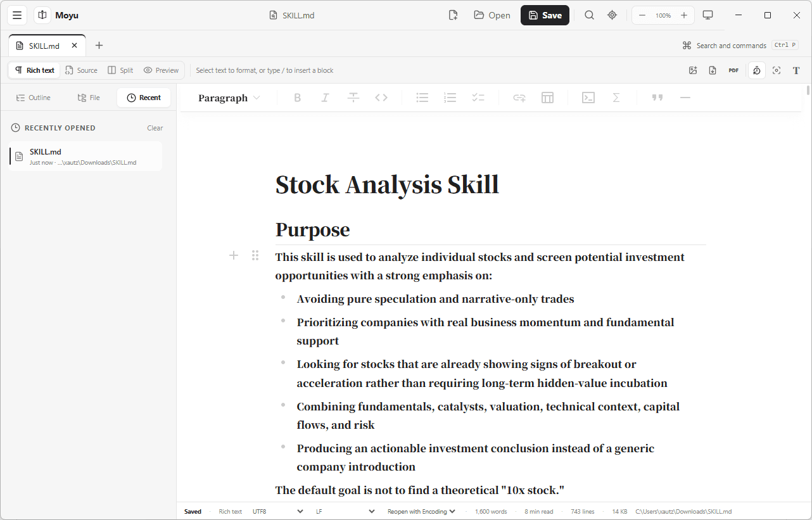This screenshot has width=812, height=520.
Task: Apply italic formatting
Action: click(325, 98)
